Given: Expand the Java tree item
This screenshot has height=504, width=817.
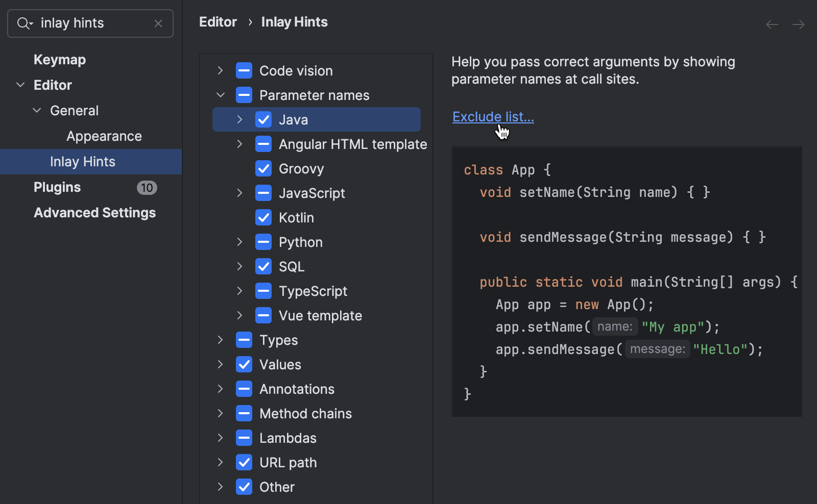Looking at the screenshot, I should point(239,119).
